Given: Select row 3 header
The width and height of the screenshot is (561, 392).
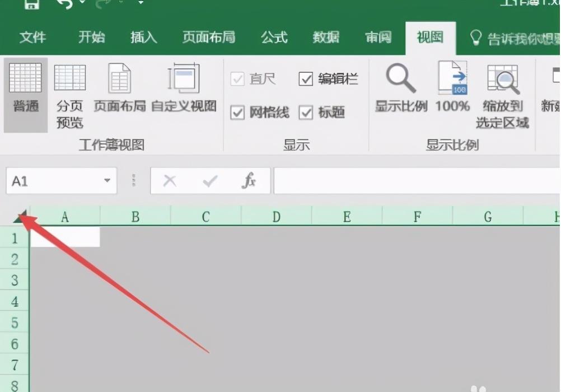Looking at the screenshot, I should click(x=15, y=280).
